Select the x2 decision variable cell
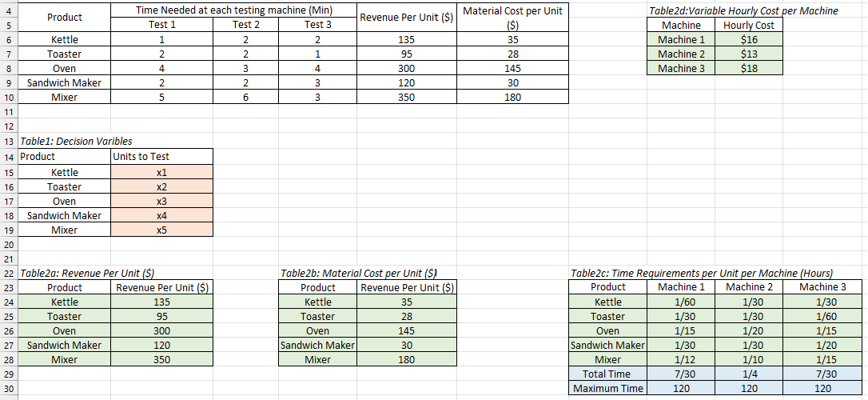The height and width of the screenshot is (400, 868). 161,186
